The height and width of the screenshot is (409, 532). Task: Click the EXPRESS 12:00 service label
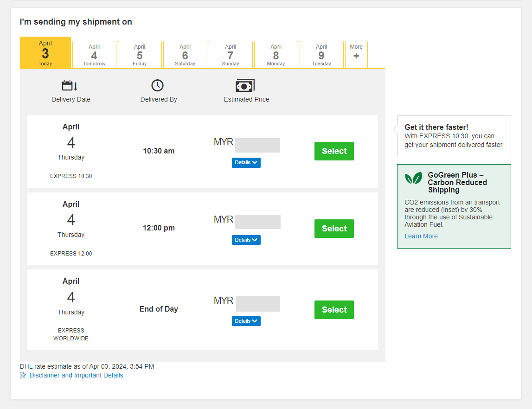(x=71, y=253)
